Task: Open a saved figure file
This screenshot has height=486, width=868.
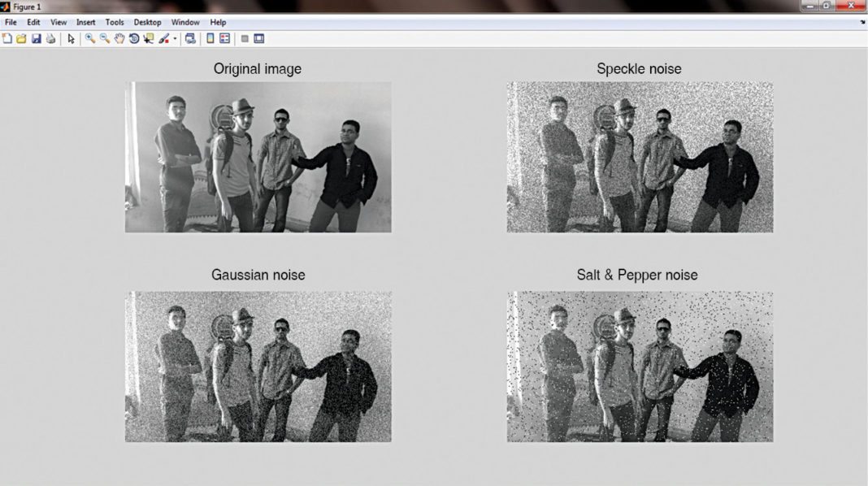Action: (22, 37)
